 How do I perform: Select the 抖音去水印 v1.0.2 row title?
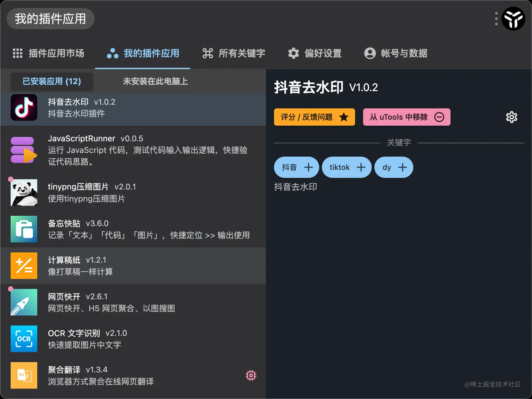click(x=82, y=102)
